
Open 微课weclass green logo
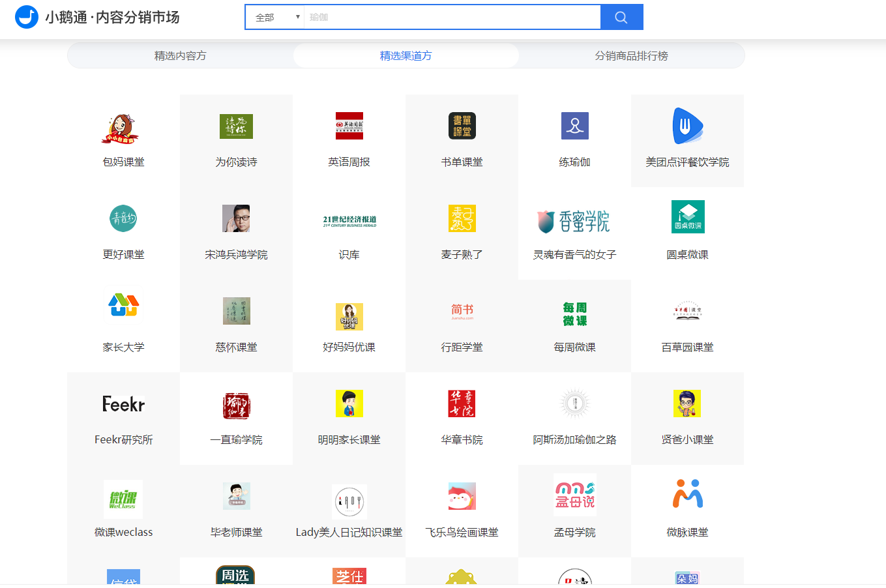pos(123,499)
